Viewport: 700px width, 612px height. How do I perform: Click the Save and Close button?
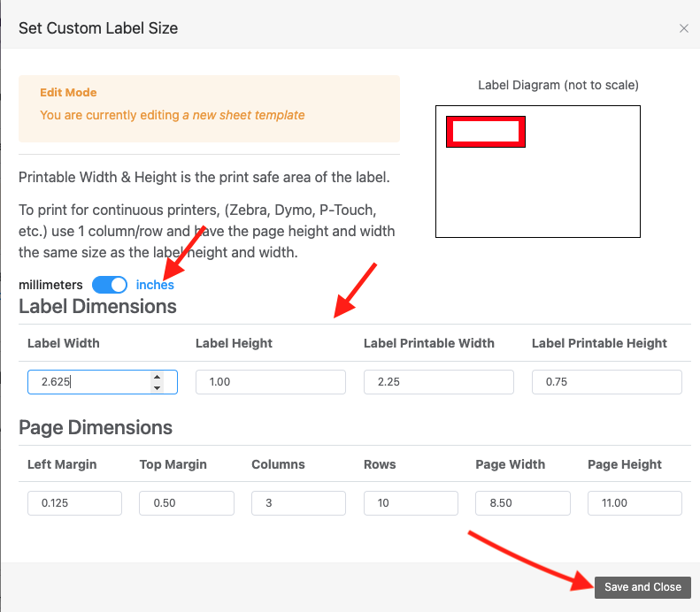[642, 586]
